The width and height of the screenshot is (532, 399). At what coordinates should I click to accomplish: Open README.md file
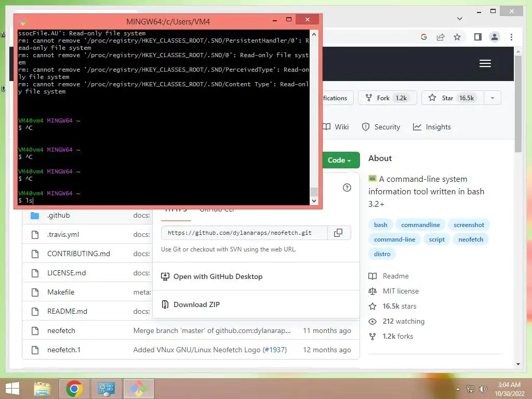coord(67,312)
